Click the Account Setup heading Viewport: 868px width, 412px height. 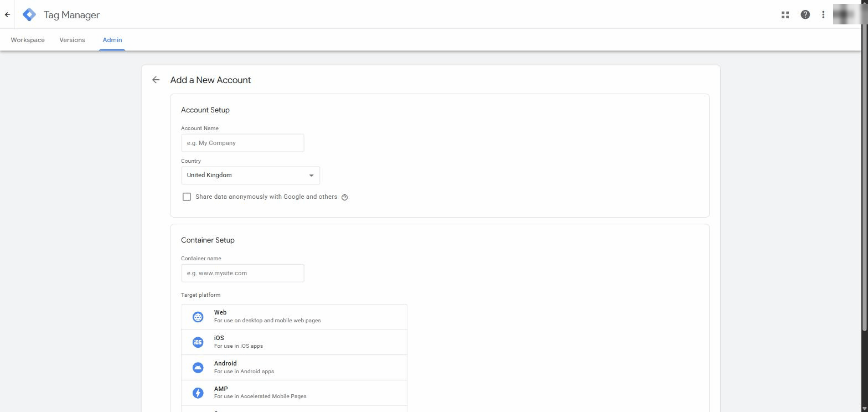(205, 110)
